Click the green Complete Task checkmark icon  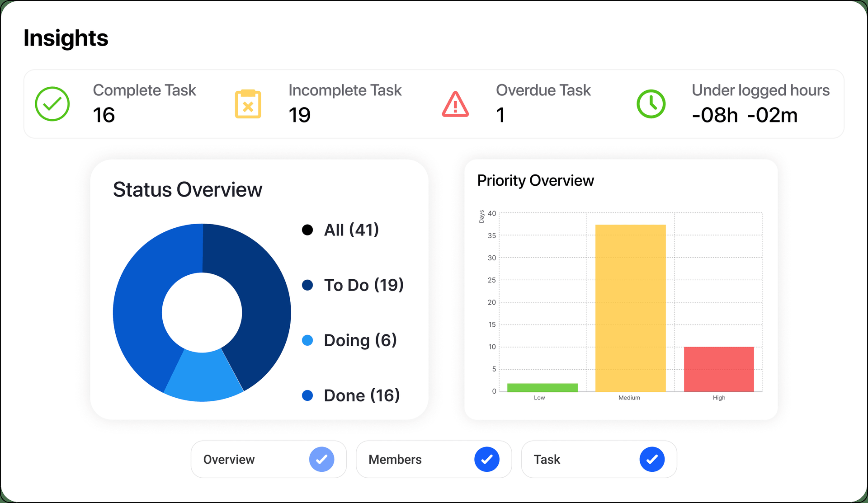point(52,104)
